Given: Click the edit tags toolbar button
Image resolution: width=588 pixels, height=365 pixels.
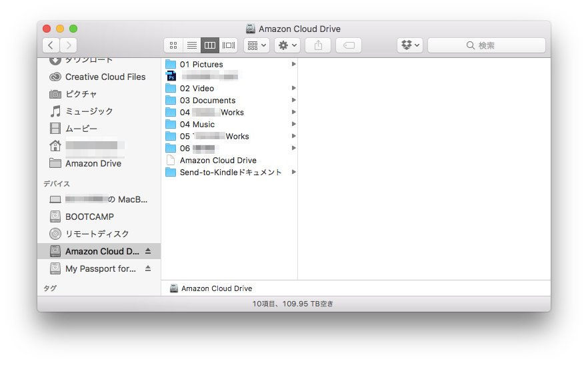Looking at the screenshot, I should [349, 45].
